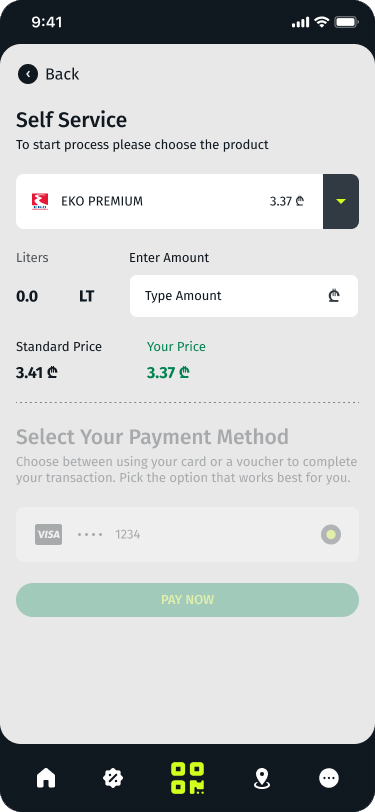Image resolution: width=375 pixels, height=812 pixels.
Task: Select the Visa 1234 card radio button
Action: pyautogui.click(x=331, y=534)
